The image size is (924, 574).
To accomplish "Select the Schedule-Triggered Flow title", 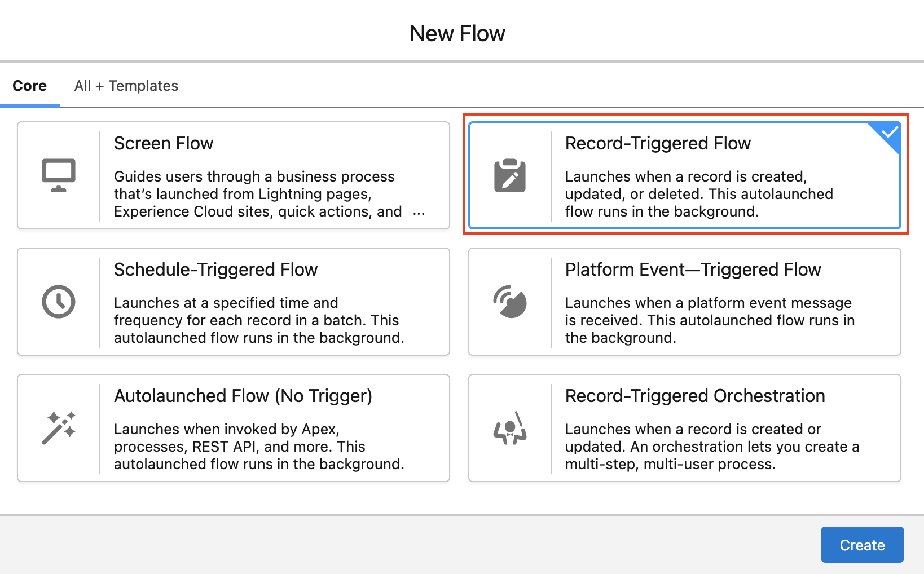I will click(x=215, y=270).
